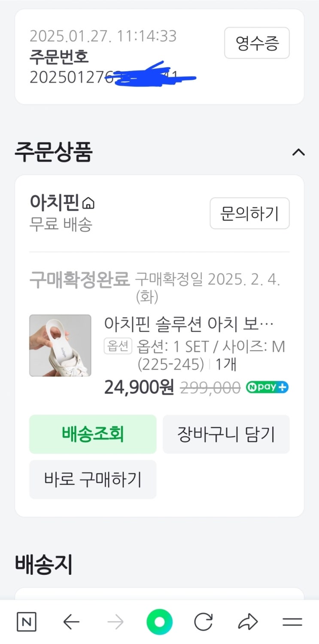Viewport: 319px width, 644px height.
Task: Tap the Naver N home icon
Action: pyautogui.click(x=26, y=622)
